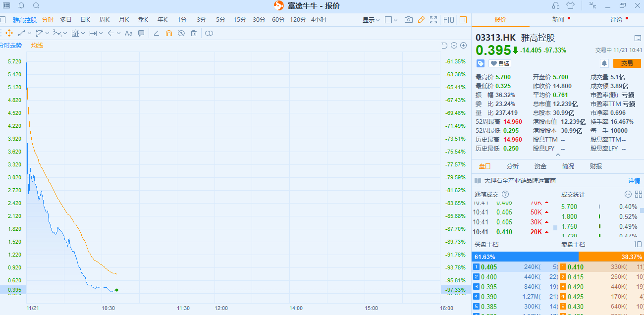Switch to the 日K chart tab
644x315 pixels.
pyautogui.click(x=85, y=20)
